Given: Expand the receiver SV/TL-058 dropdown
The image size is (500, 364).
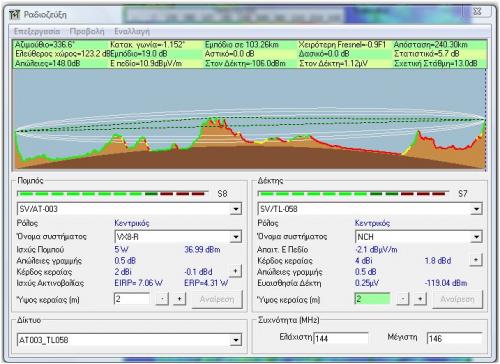Looking at the screenshot, I should [x=476, y=209].
